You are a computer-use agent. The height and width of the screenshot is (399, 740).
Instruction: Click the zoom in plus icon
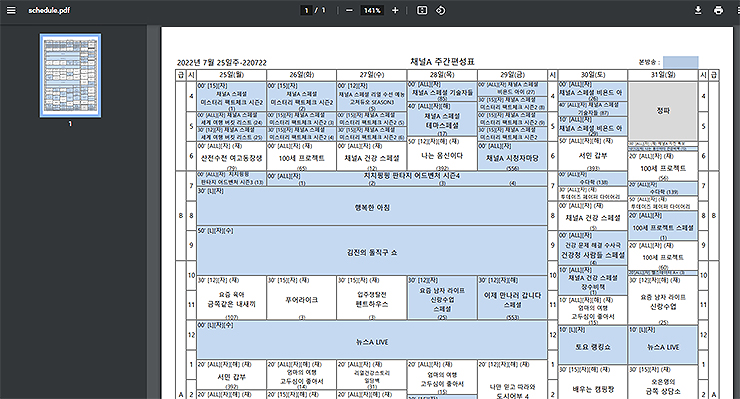(395, 10)
